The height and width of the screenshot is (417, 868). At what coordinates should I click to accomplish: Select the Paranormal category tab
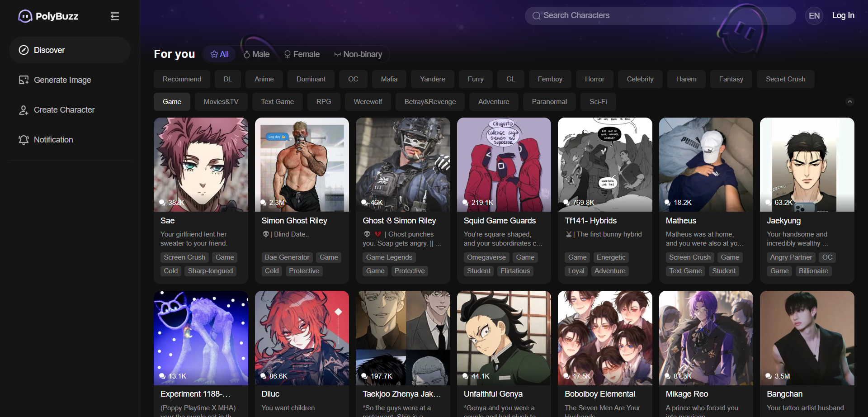(549, 102)
